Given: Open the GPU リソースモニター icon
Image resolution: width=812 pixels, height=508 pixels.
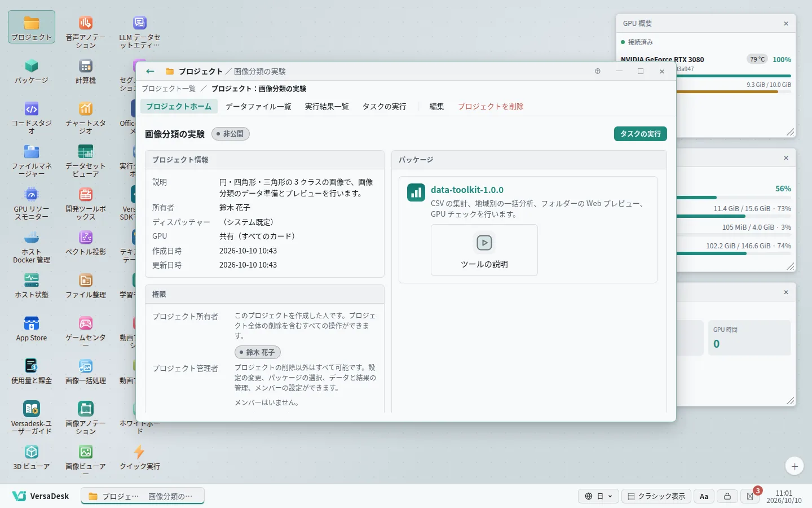Looking at the screenshot, I should coord(32,204).
